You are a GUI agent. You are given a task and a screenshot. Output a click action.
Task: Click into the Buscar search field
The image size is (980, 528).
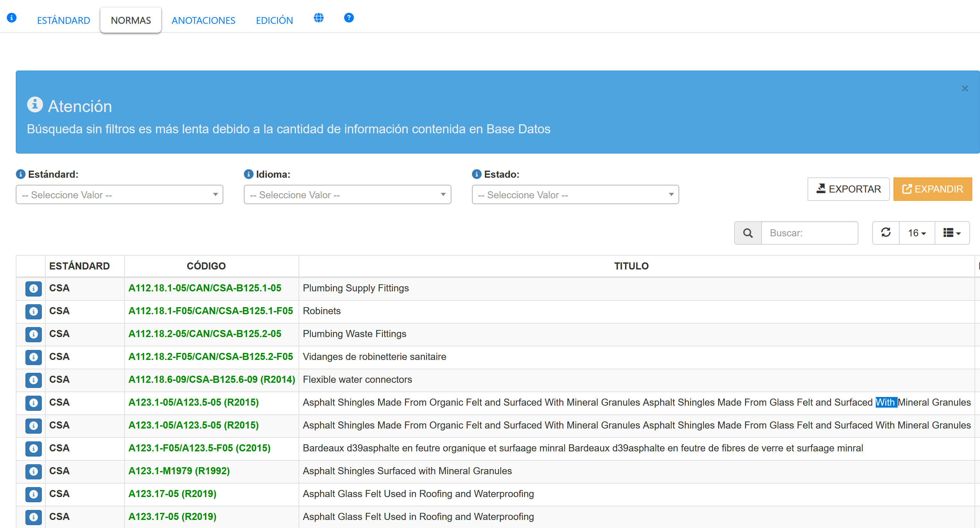(809, 233)
